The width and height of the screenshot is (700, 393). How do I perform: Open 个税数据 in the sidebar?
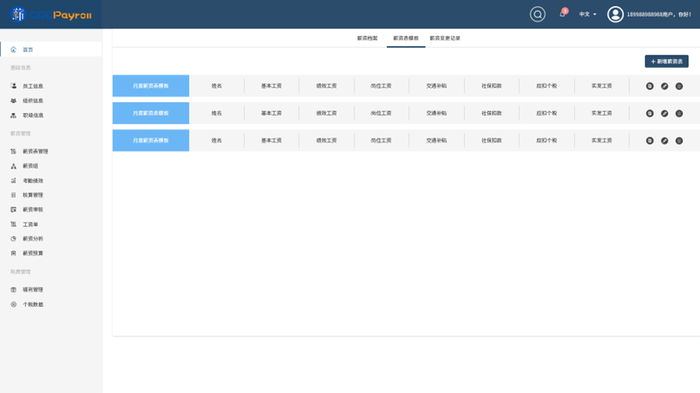(x=33, y=305)
